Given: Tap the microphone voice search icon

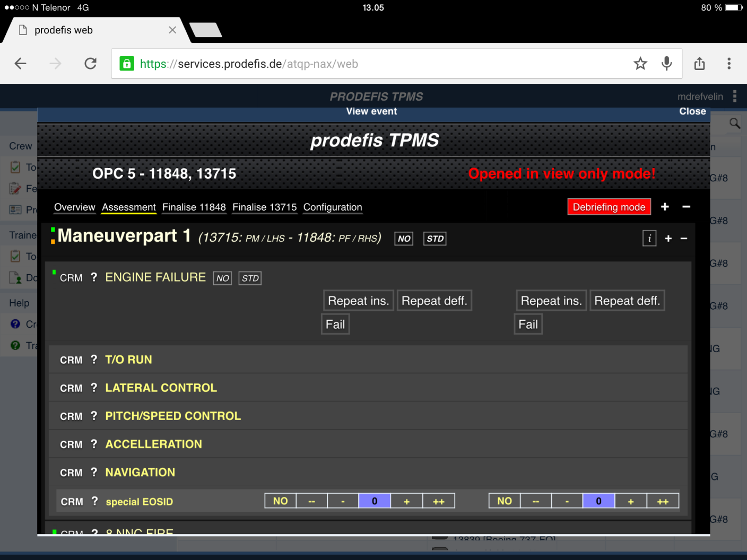Looking at the screenshot, I should point(667,64).
